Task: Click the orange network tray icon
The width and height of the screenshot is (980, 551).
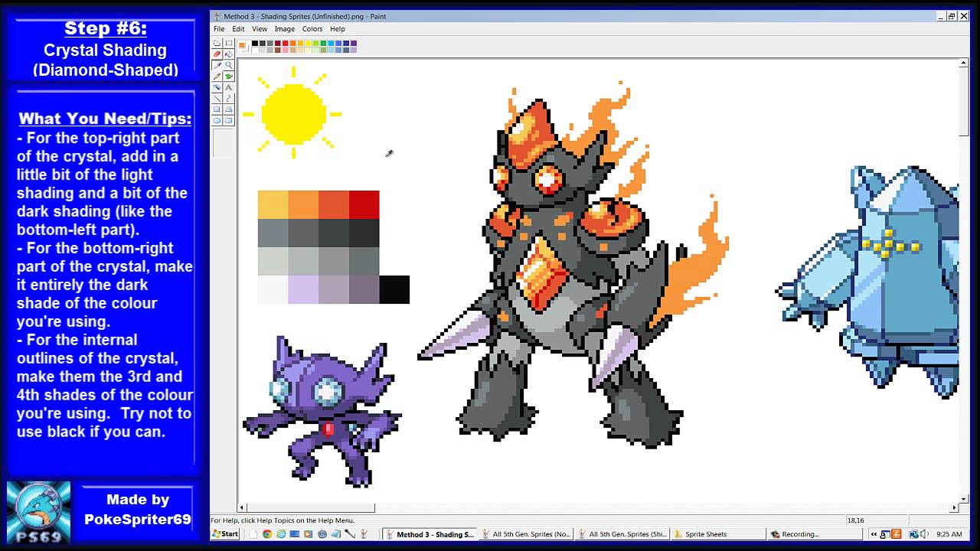Action: 896,534
